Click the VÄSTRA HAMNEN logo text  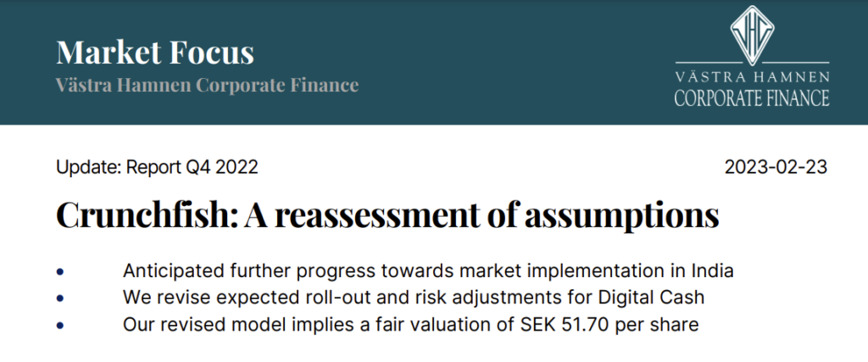[x=752, y=75]
